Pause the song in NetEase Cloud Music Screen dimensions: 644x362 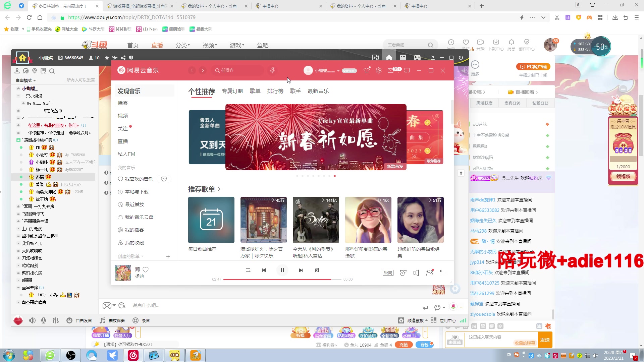click(282, 270)
